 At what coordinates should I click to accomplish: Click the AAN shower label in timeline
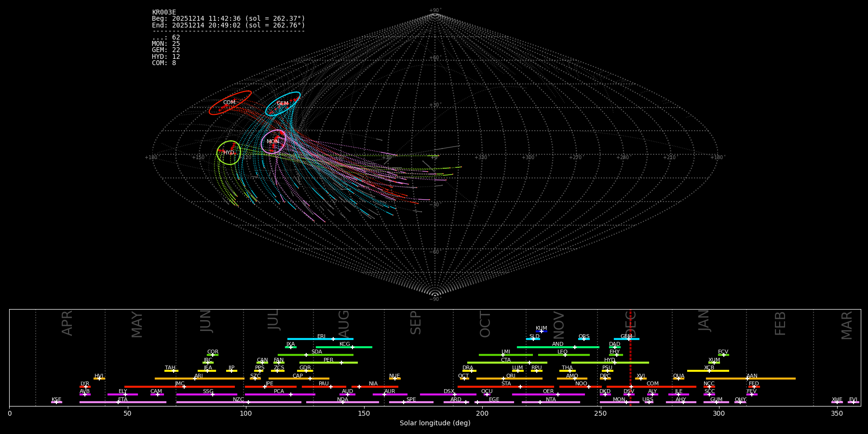(x=752, y=376)
